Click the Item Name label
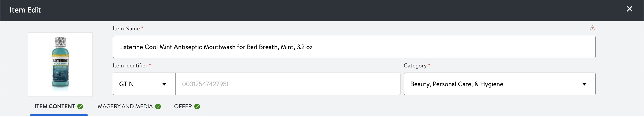Screen dimensions: 644x117 click(126, 29)
